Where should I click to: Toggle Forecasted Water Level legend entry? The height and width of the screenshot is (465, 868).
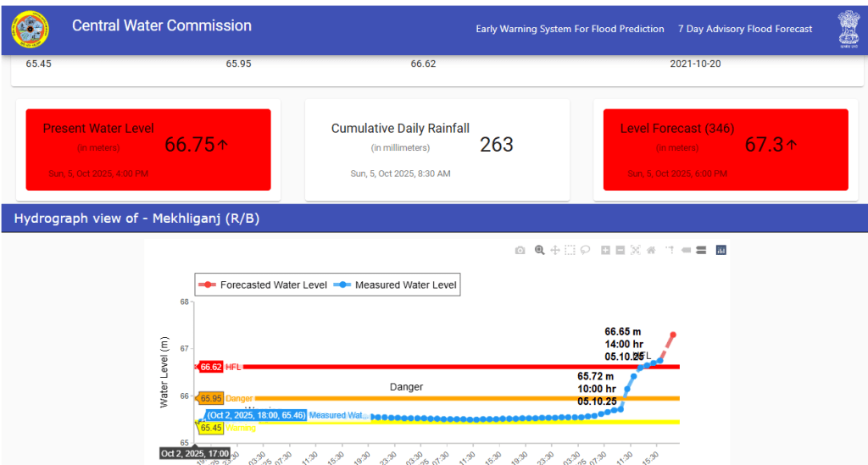(264, 285)
